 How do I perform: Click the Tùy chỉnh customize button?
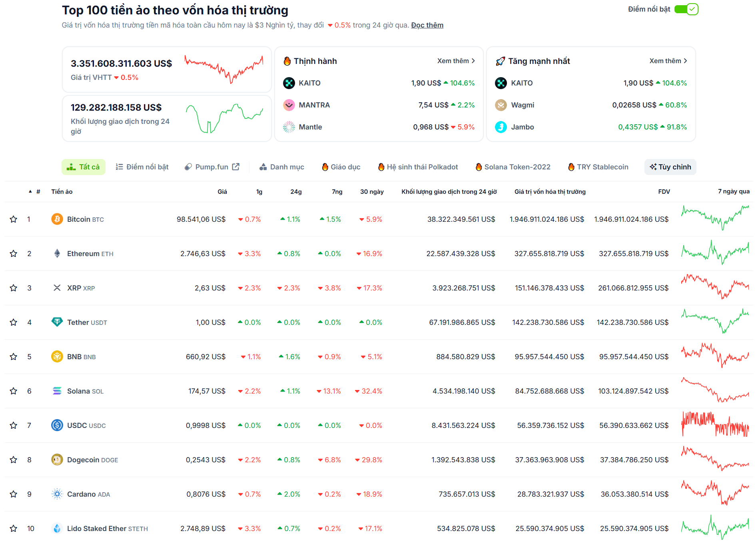[670, 167]
